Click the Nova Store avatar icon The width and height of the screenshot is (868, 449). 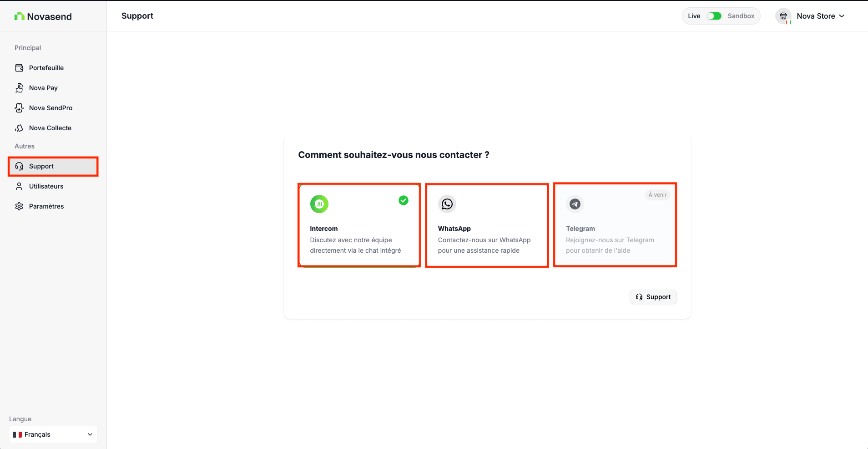pos(783,16)
